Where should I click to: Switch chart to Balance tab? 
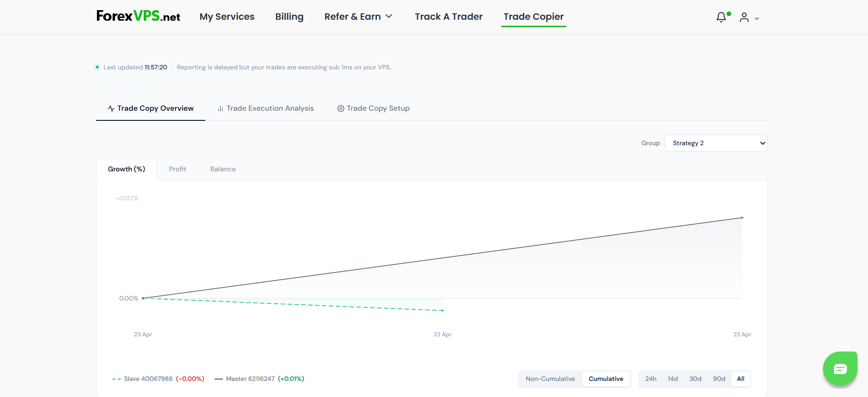point(223,169)
